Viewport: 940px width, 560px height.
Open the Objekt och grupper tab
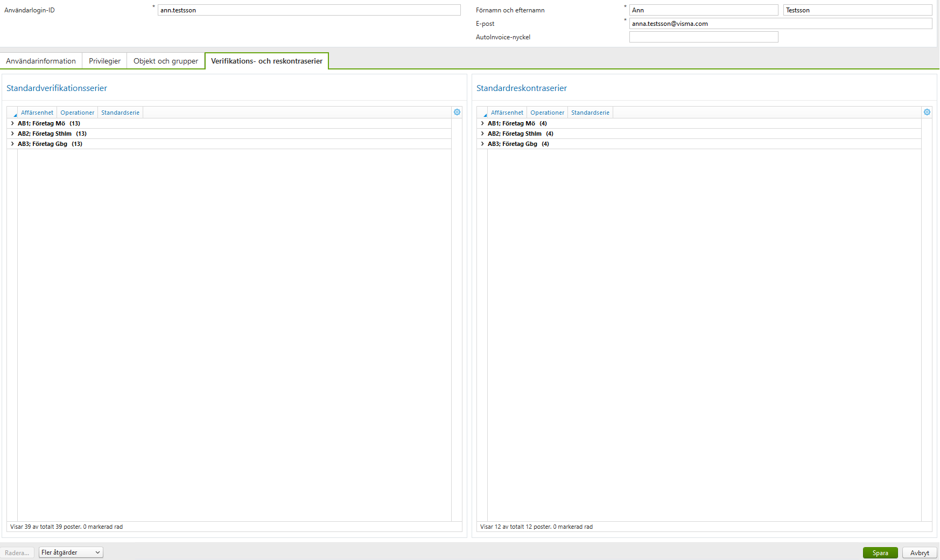(x=165, y=61)
